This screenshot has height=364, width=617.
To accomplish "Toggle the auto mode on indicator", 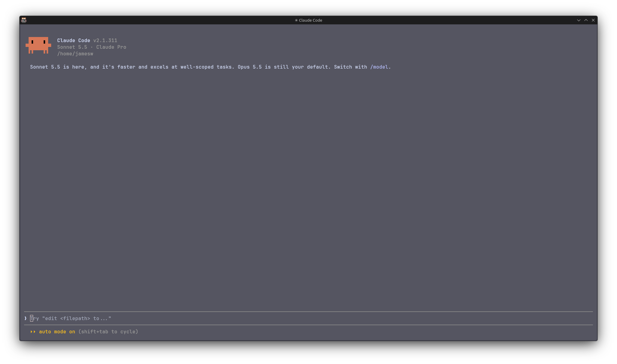I will tap(57, 332).
